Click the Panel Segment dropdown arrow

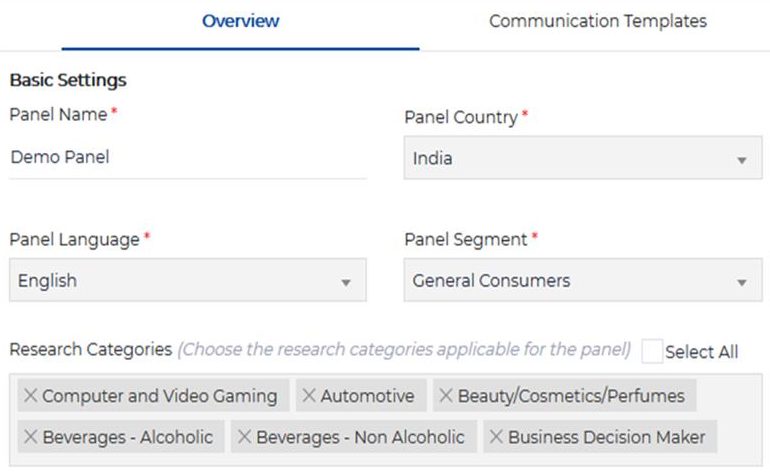click(x=741, y=283)
